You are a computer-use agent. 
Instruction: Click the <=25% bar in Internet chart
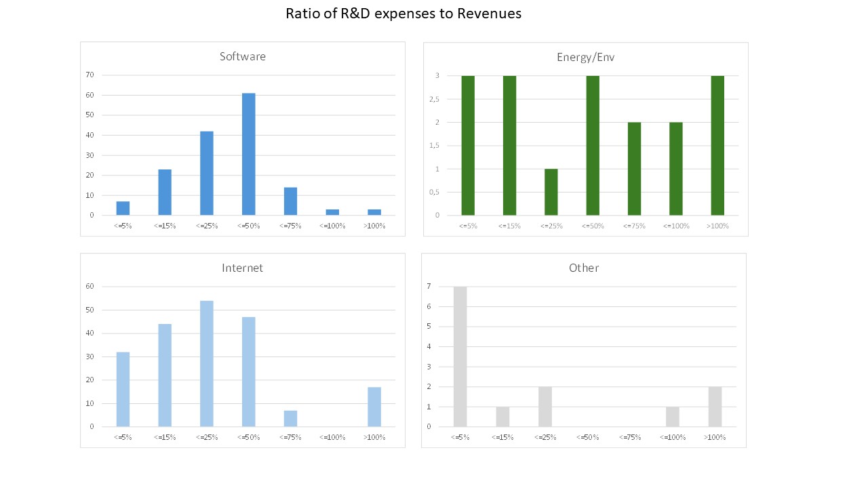click(x=207, y=364)
